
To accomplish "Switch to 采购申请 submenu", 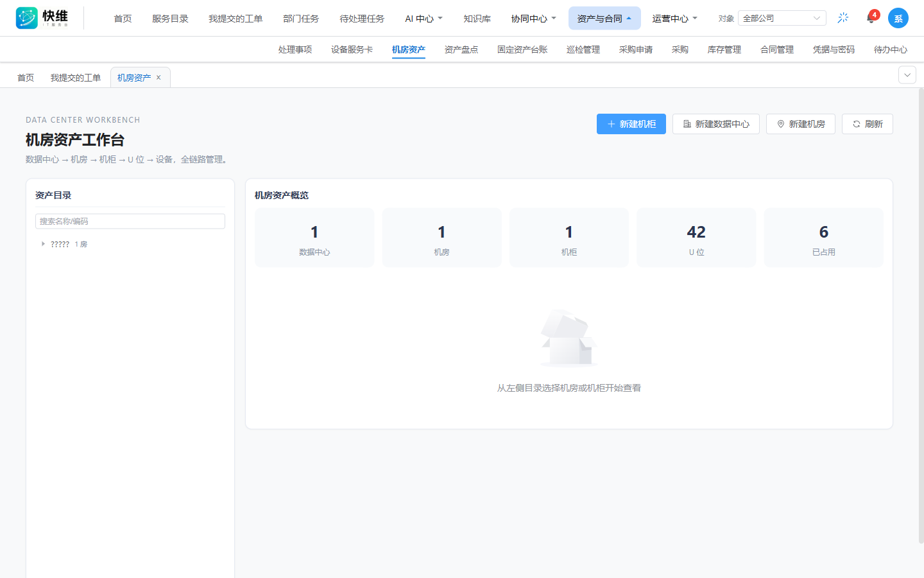I will click(x=636, y=49).
